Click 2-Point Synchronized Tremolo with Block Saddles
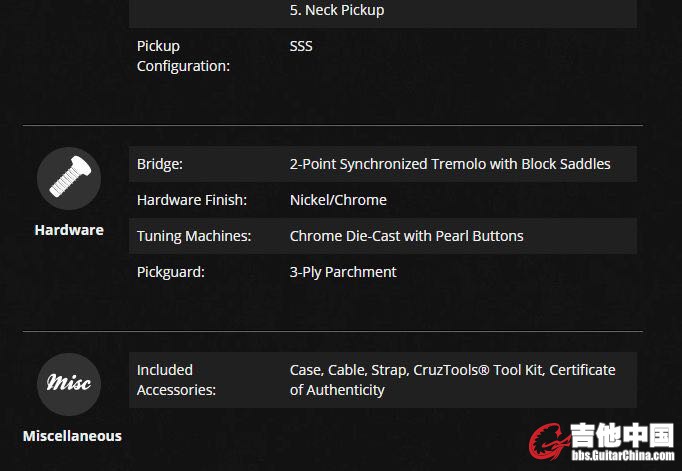This screenshot has width=682, height=471. [450, 164]
